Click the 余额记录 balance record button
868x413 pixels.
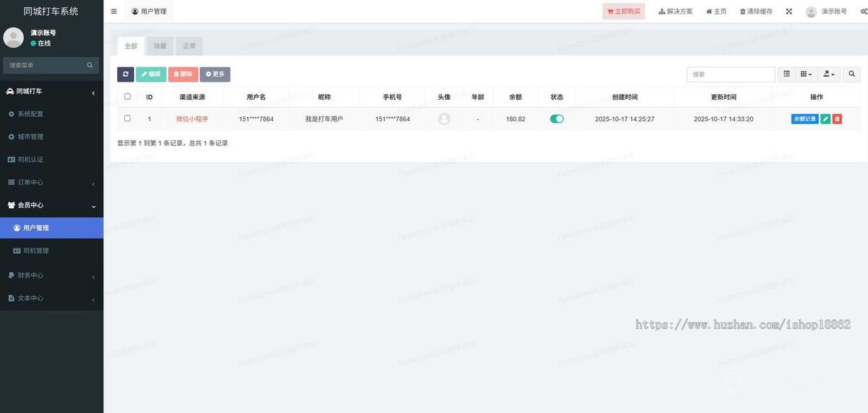(805, 119)
